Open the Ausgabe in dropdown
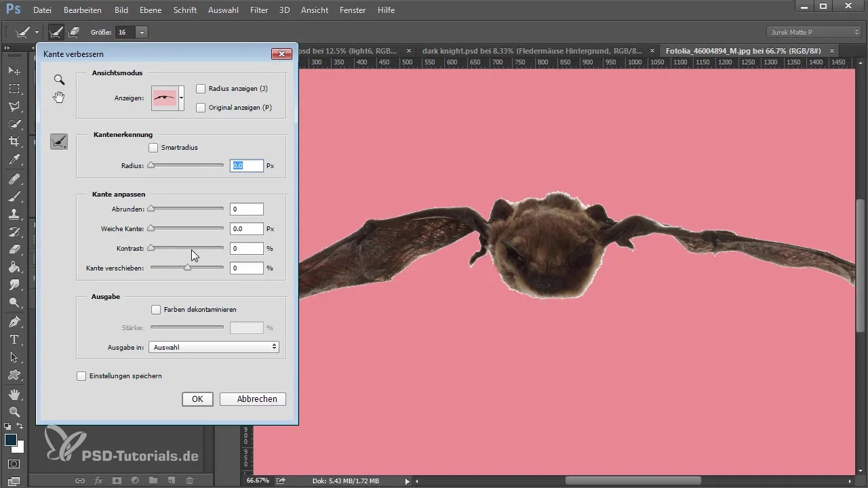The height and width of the screenshot is (488, 868). coord(214,347)
